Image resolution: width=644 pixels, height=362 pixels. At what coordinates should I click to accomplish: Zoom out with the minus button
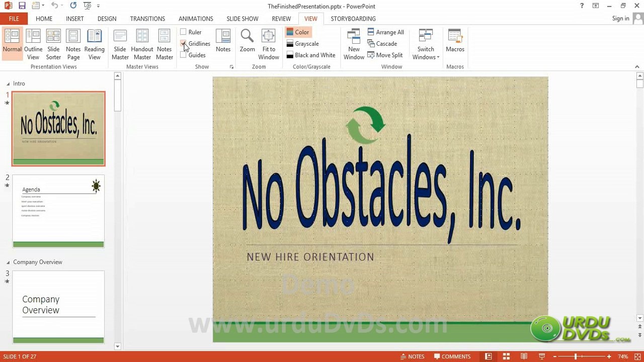click(555, 356)
